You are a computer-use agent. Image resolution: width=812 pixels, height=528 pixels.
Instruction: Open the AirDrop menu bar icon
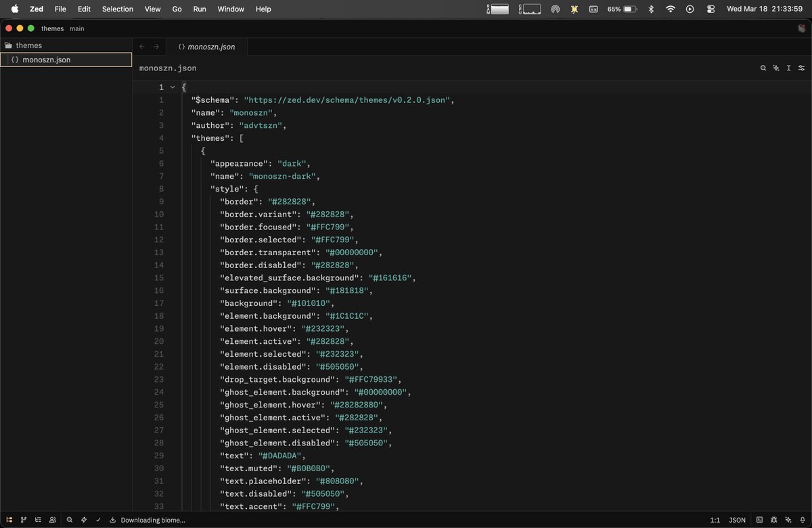coord(556,9)
